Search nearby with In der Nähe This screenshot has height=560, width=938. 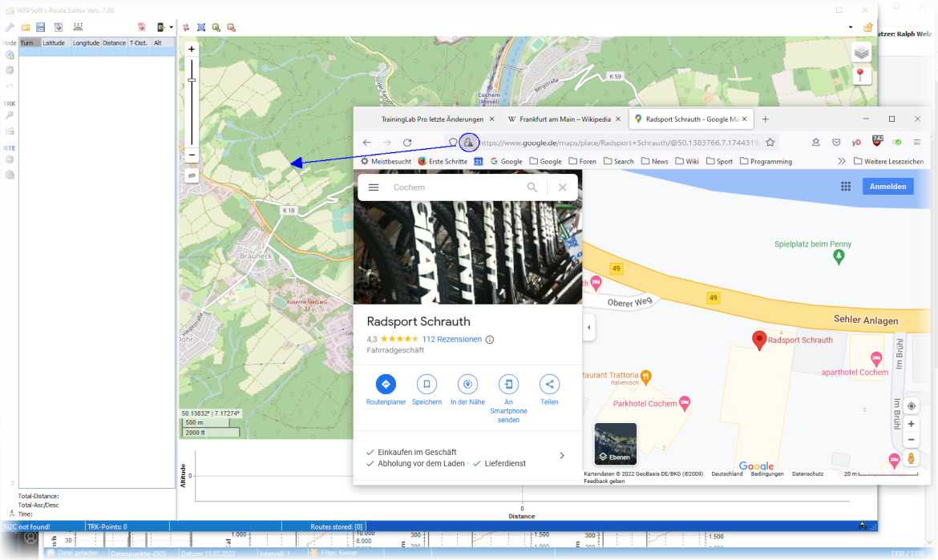click(x=468, y=389)
